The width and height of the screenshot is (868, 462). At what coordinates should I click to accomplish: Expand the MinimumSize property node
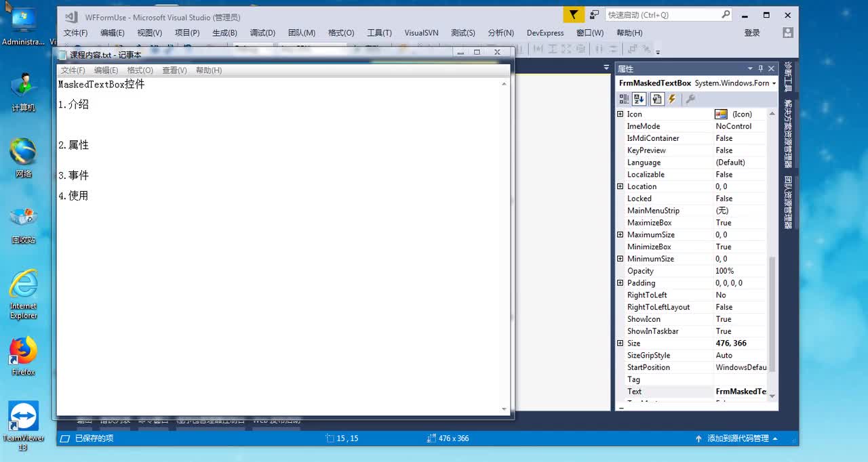pyautogui.click(x=620, y=259)
